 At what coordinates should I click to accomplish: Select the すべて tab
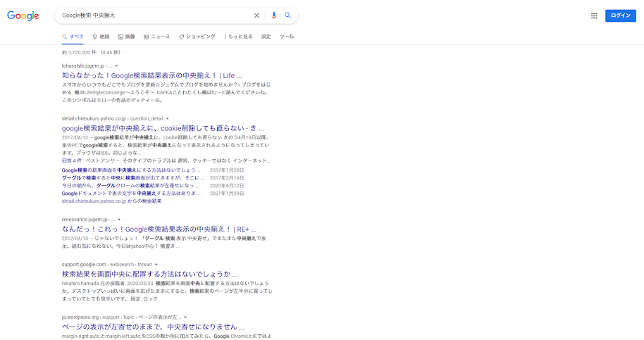tap(73, 37)
